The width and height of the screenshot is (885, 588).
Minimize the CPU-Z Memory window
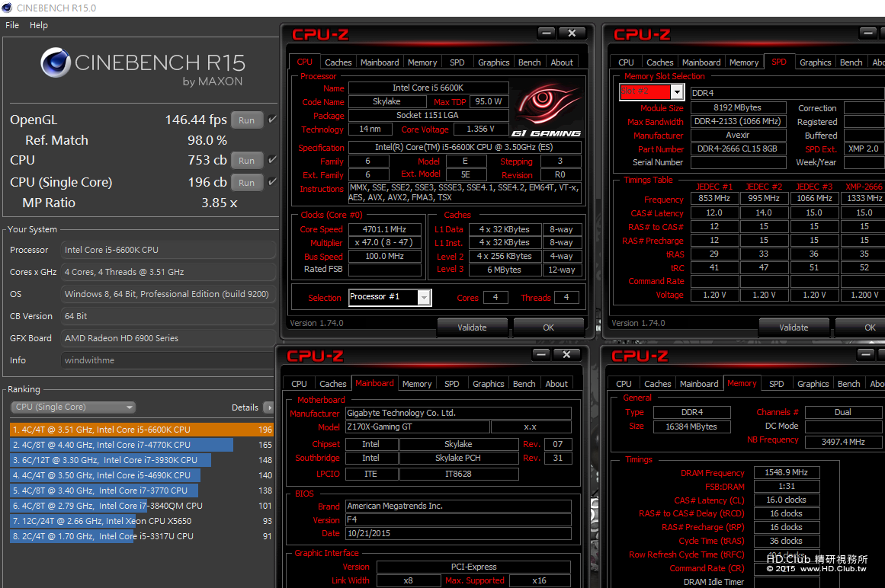pyautogui.click(x=865, y=355)
